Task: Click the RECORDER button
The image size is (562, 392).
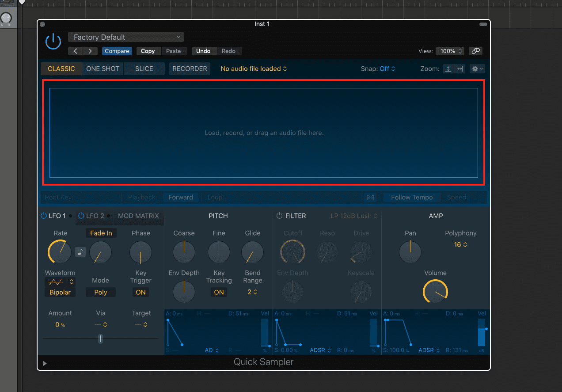Action: click(190, 69)
